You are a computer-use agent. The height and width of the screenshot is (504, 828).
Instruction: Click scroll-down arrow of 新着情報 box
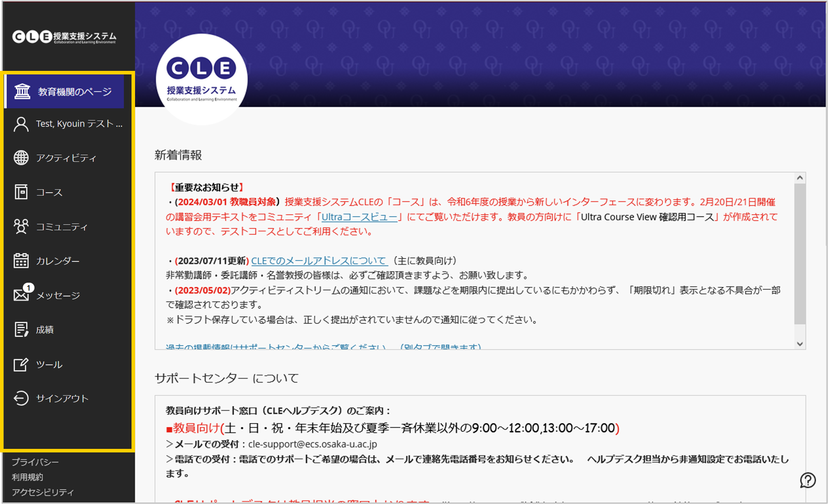click(x=800, y=344)
